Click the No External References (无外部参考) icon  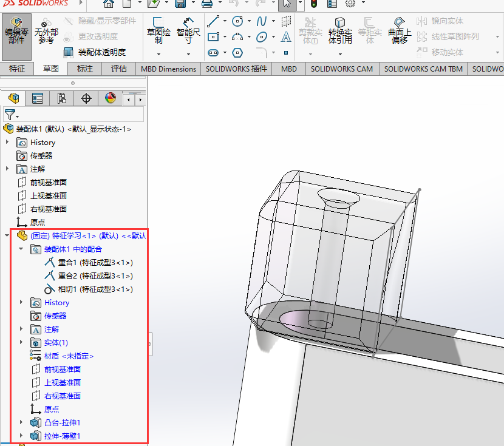click(x=46, y=32)
